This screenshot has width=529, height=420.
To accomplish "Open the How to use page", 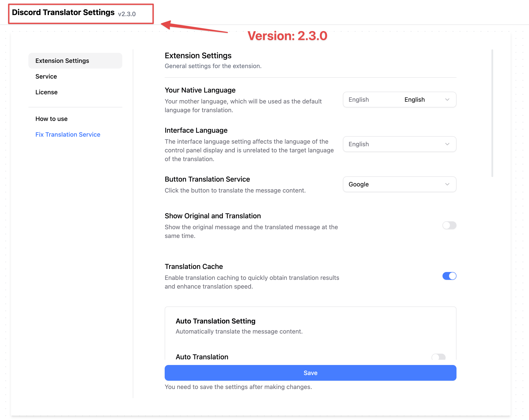I will pos(51,119).
